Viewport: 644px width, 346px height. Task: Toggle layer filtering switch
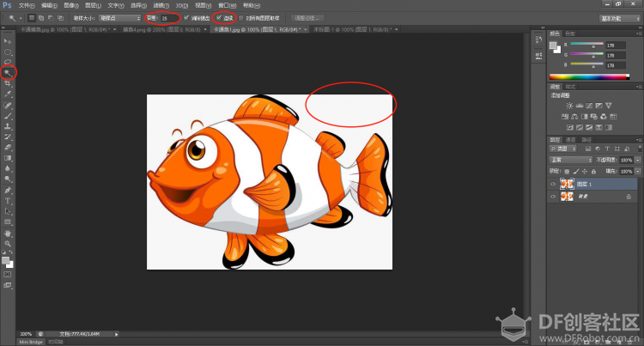[639, 149]
